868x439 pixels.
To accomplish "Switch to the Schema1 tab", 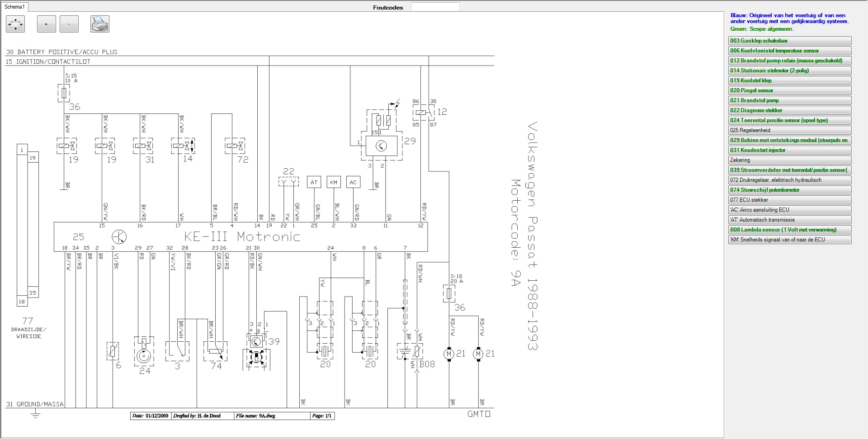I will [x=14, y=7].
